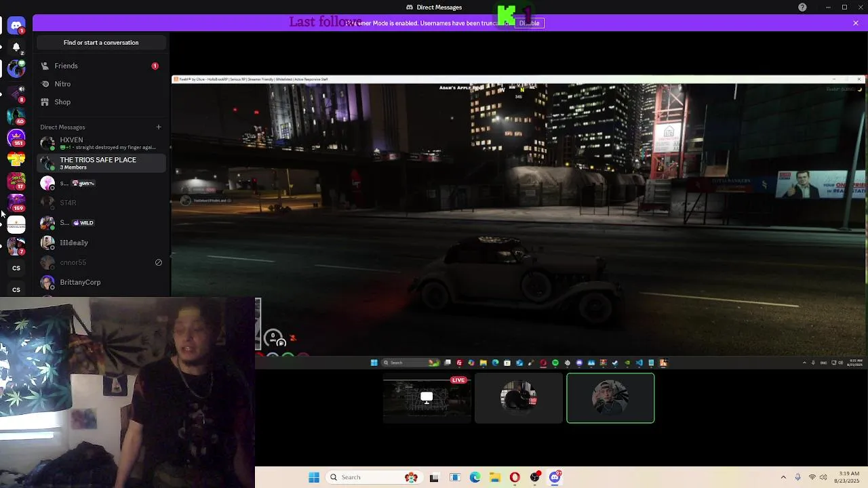
Task: Click the Create DM plus icon
Action: click(159, 127)
